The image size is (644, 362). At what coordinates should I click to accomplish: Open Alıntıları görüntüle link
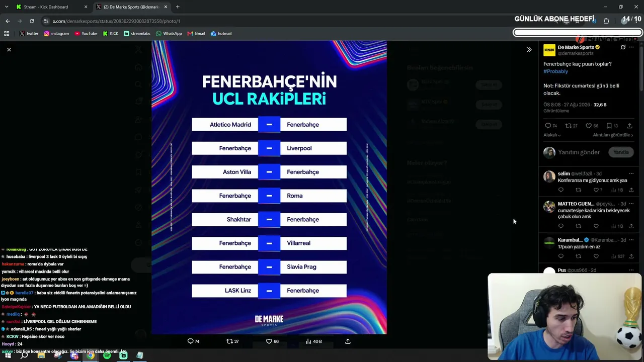pos(613,135)
